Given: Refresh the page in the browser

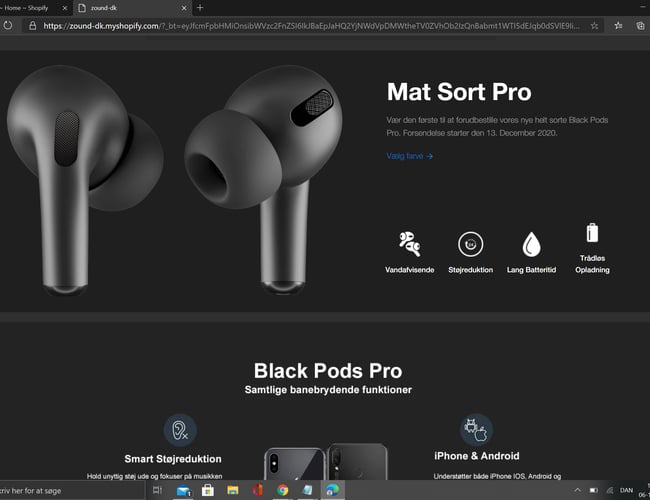Looking at the screenshot, I should [8, 25].
